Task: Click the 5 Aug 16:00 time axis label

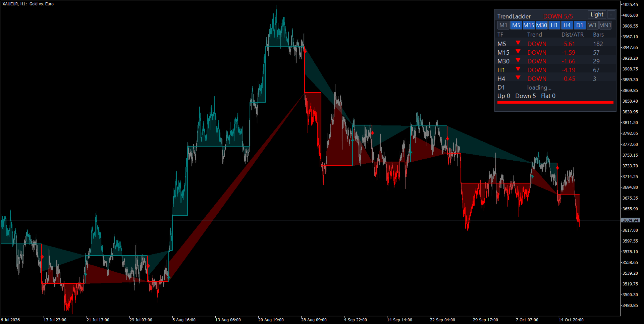Action: tap(184, 320)
